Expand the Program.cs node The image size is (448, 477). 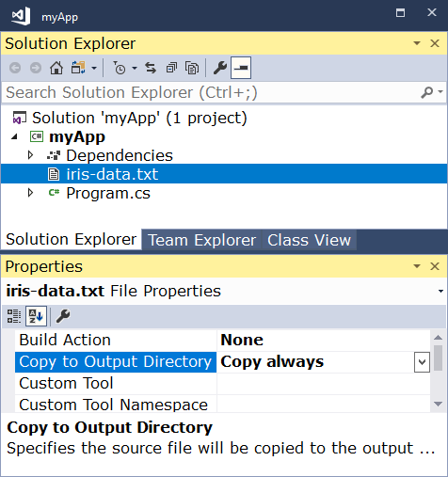(x=30, y=193)
